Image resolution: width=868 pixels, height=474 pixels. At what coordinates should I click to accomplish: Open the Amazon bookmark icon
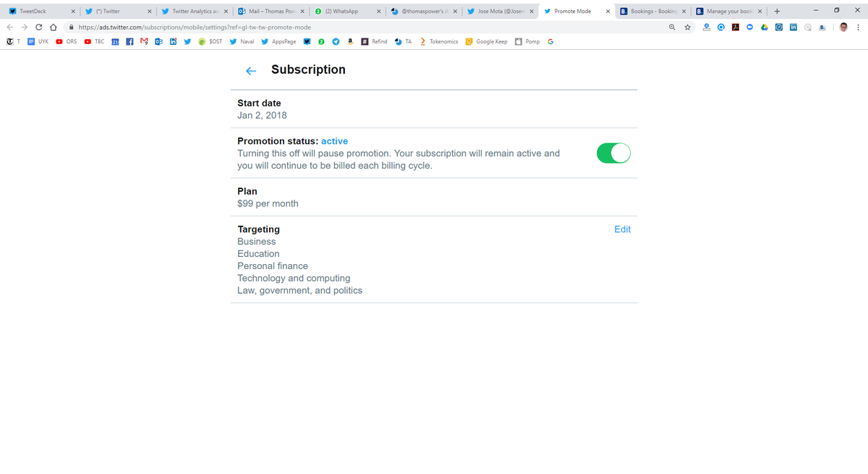(350, 41)
